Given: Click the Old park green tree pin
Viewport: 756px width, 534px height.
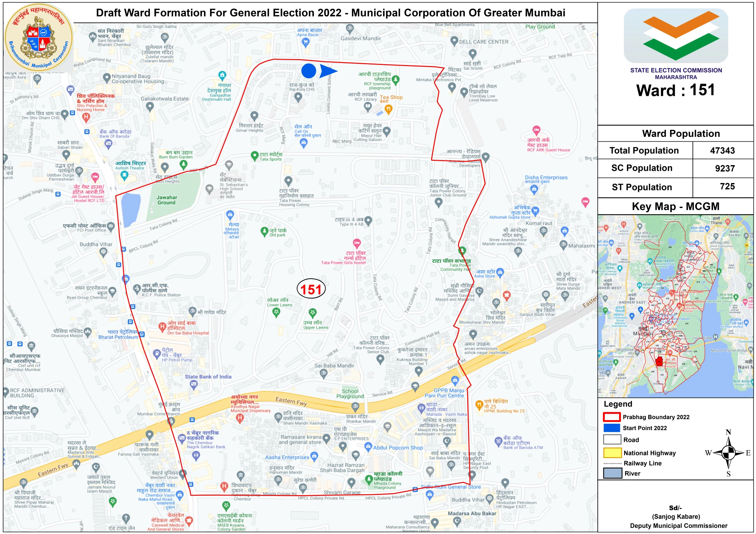Looking at the screenshot, I should [x=264, y=231].
